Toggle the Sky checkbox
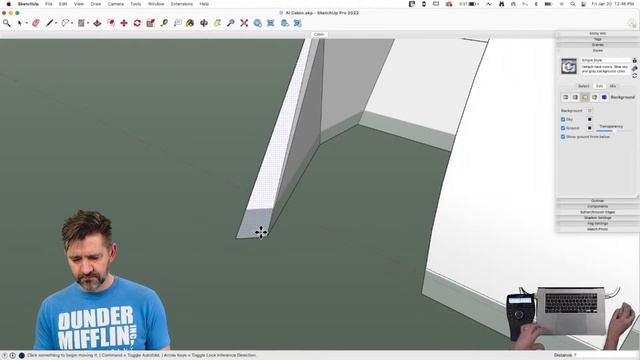 point(563,119)
